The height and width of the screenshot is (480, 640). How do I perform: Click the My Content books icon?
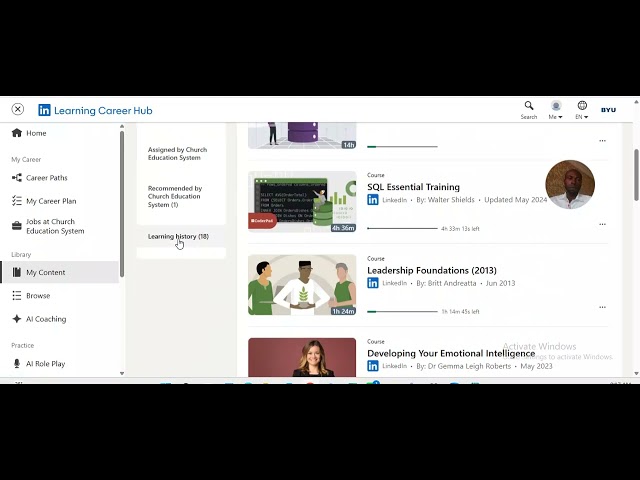17,272
